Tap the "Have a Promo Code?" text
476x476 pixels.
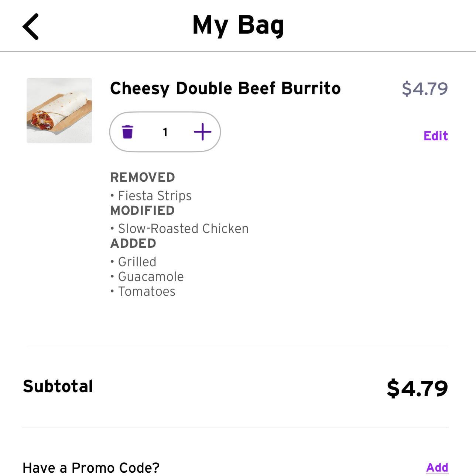[x=91, y=468]
